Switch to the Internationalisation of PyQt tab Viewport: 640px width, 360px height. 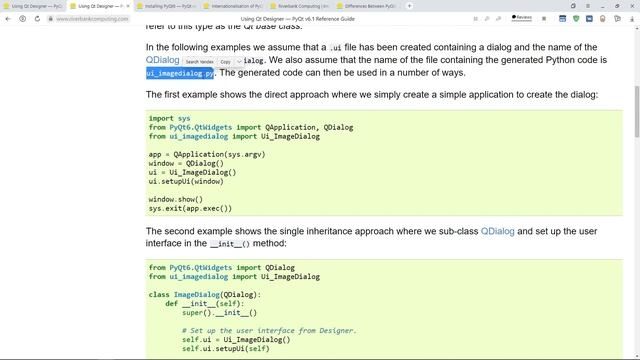233,6
